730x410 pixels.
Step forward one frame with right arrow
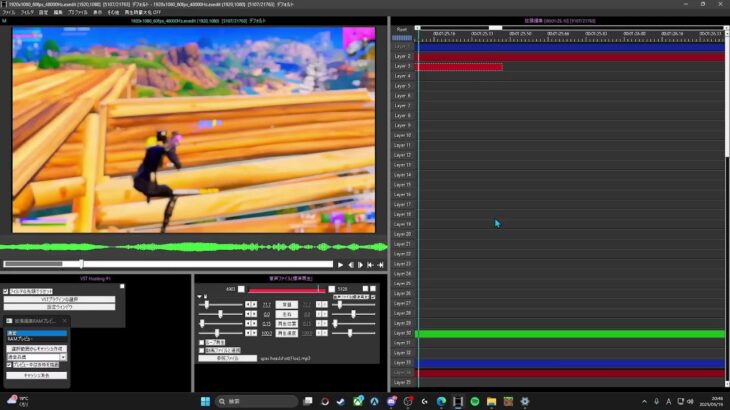click(360, 265)
